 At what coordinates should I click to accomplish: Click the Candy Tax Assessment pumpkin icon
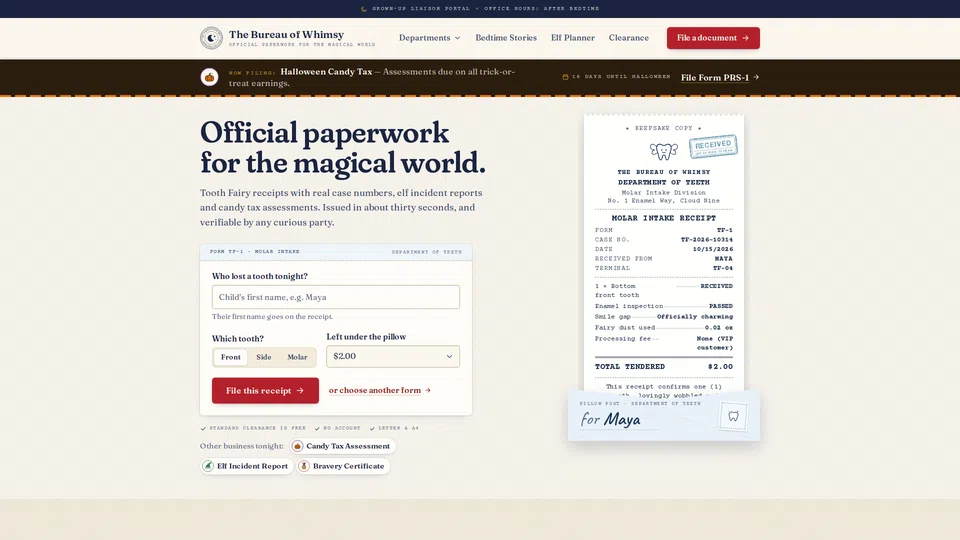click(x=298, y=446)
